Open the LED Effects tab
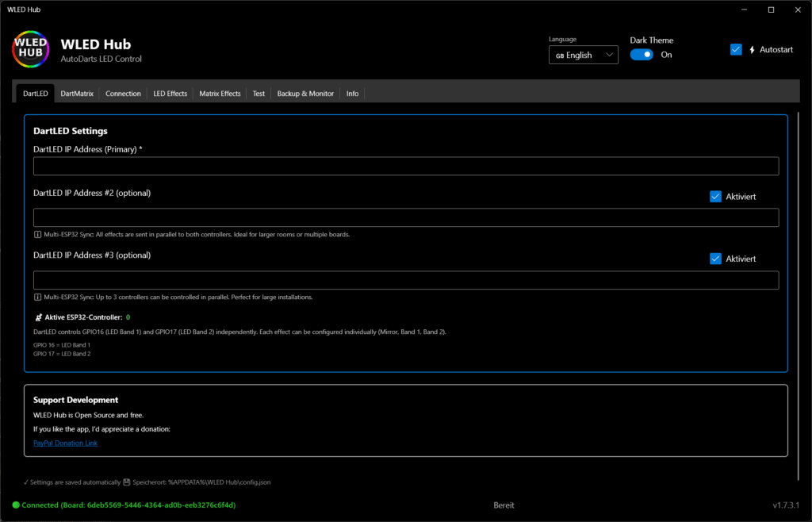 (170, 94)
